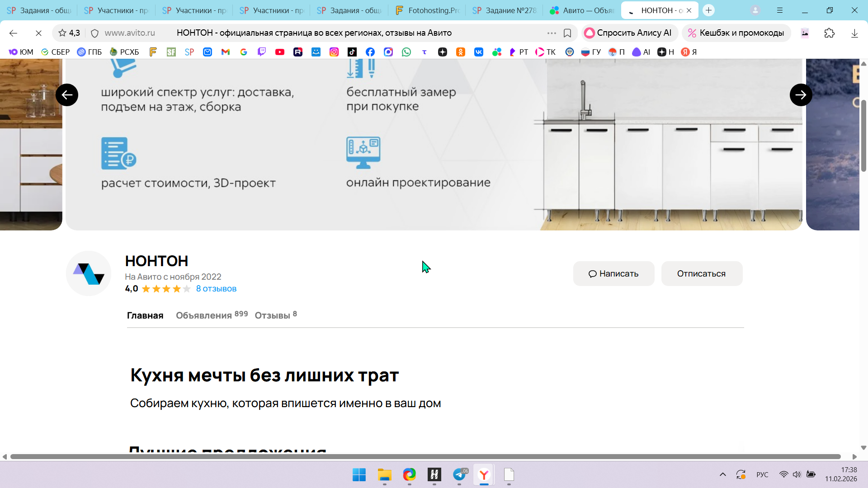Show hidden system tray icons
Screen dimensions: 868x488
(723, 474)
